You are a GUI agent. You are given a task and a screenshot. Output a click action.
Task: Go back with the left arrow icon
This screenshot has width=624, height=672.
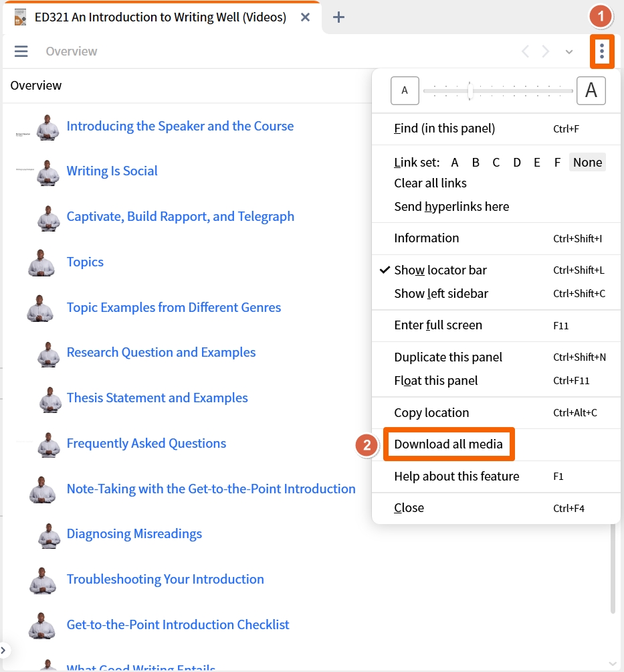pyautogui.click(x=526, y=52)
